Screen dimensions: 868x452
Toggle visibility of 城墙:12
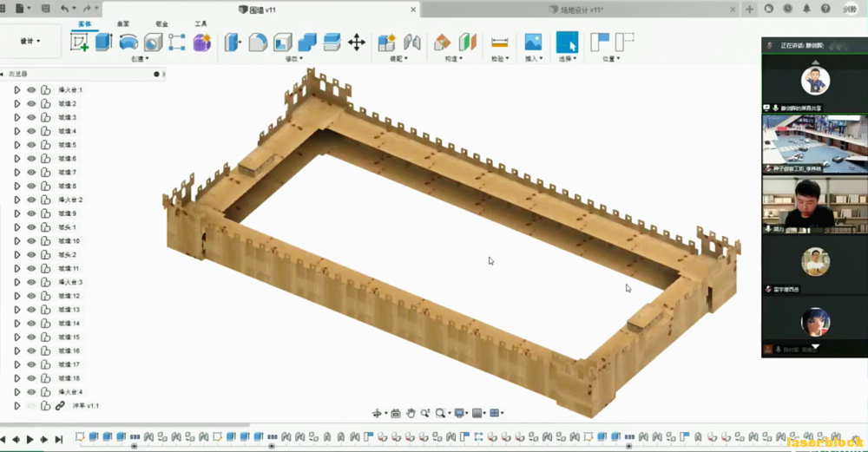point(31,296)
